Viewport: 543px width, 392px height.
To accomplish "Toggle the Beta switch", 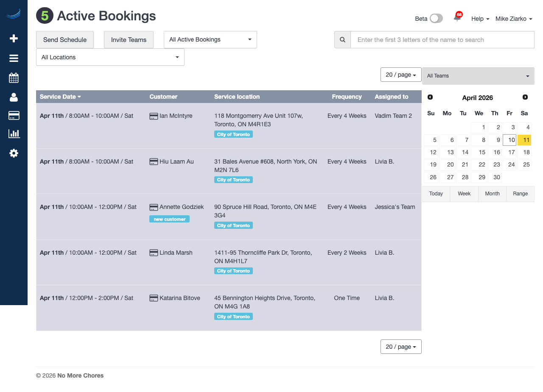I will 436,19.
